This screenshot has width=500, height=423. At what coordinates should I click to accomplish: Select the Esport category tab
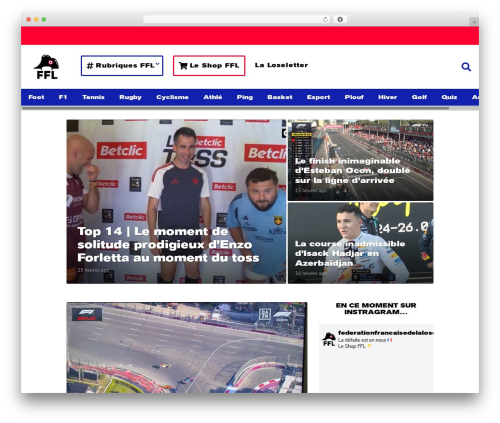coord(318,97)
